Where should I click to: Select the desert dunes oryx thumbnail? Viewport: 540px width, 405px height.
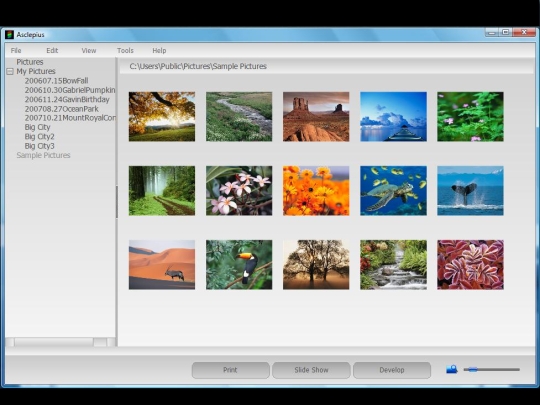[162, 264]
